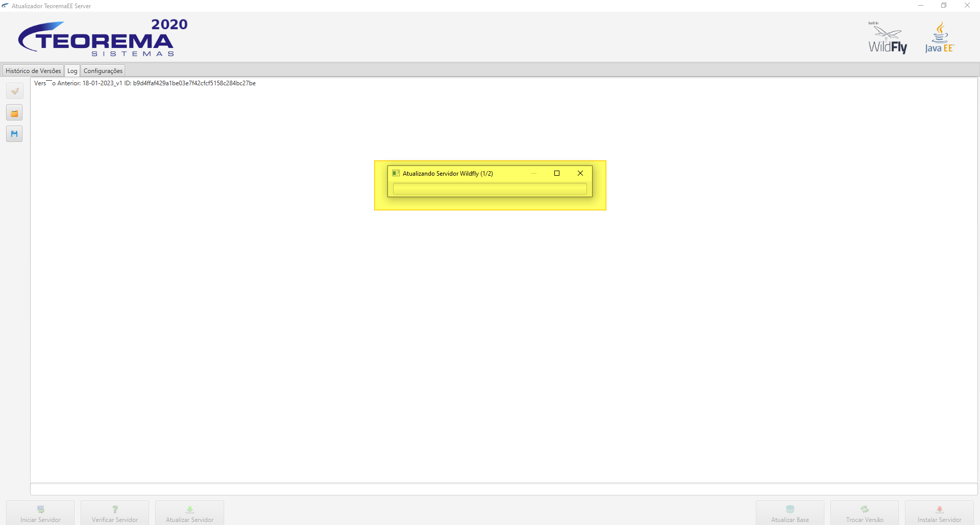This screenshot has height=525, width=980.
Task: Switch to the Log tab
Action: tap(72, 71)
